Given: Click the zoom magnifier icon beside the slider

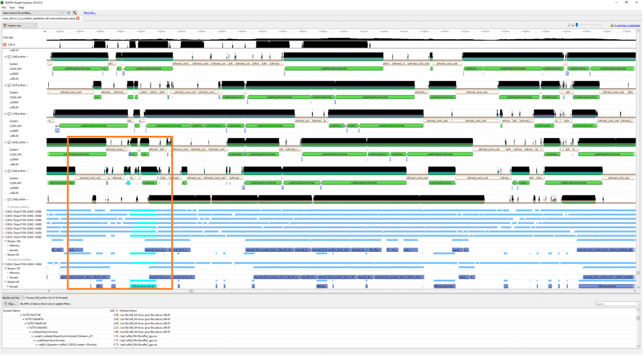Looking at the screenshot, I should click(569, 25).
